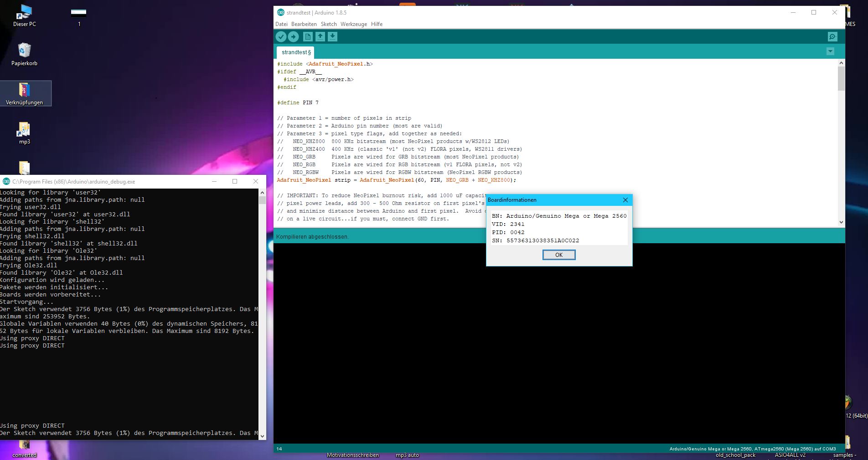Confirm Boardinformationen dialog with OK
This screenshot has height=460, width=868.
click(559, 255)
